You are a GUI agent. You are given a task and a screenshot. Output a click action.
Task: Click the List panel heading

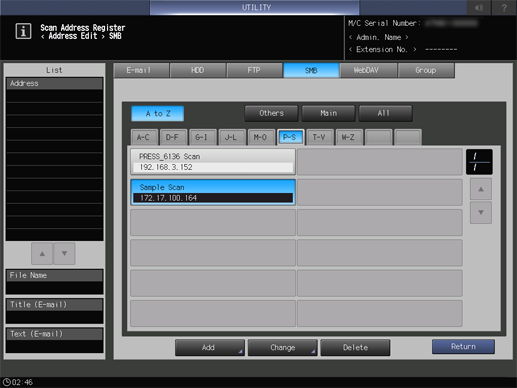(x=54, y=70)
